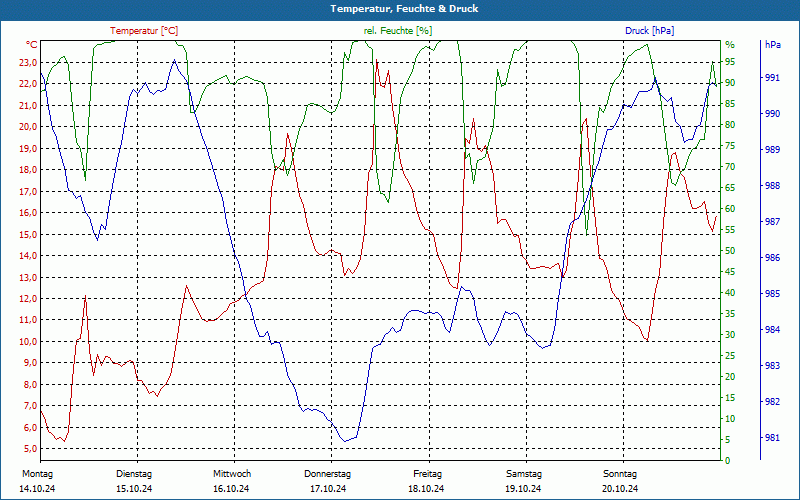Click the '18,0' temperature axis value
This screenshot has width=800, height=500.
coord(28,170)
